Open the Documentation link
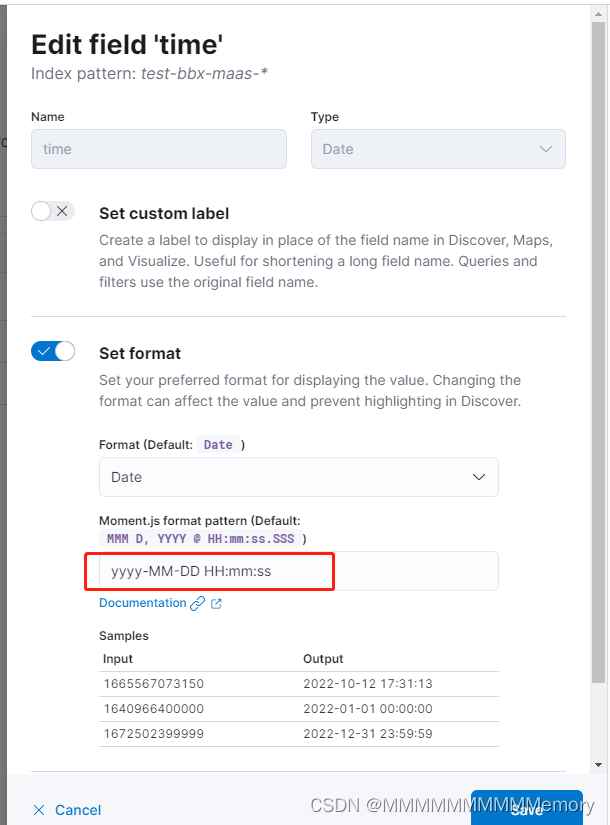 [143, 603]
